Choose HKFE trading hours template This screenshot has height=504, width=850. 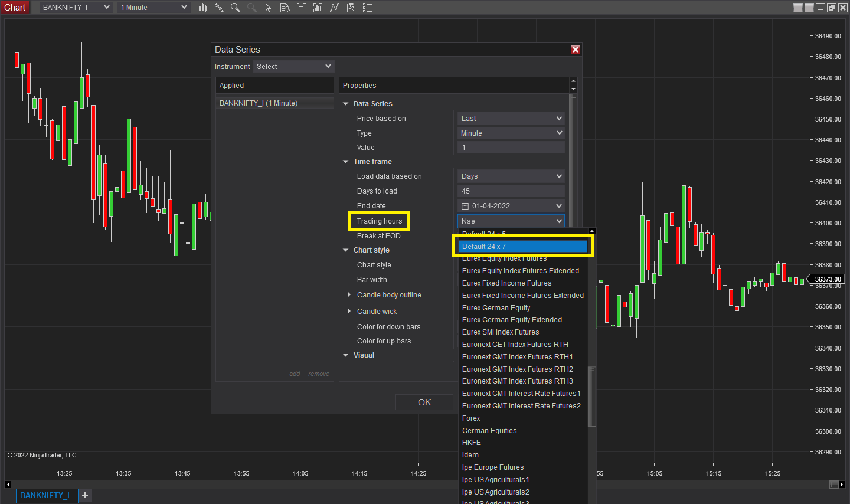(x=523, y=443)
